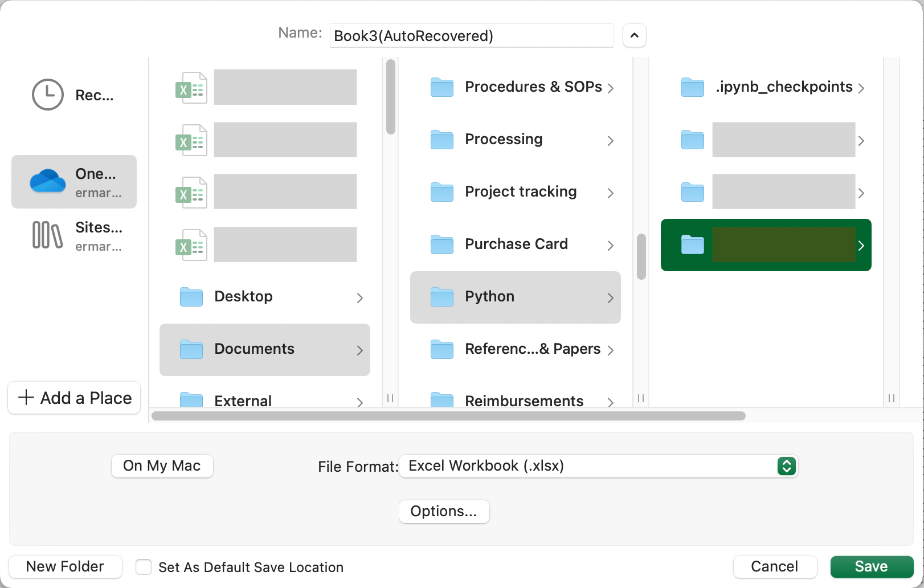Select the OneDrive cloud icon
Viewport: 924px width, 588px height.
(48, 182)
